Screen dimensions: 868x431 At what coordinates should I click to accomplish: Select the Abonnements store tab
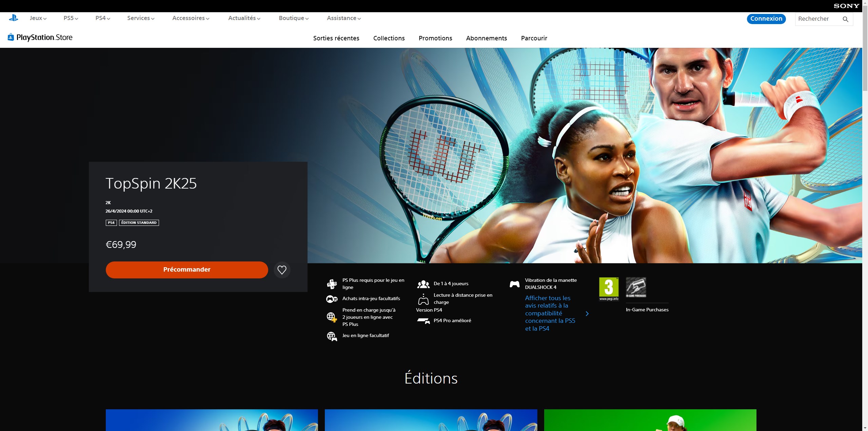tap(486, 38)
